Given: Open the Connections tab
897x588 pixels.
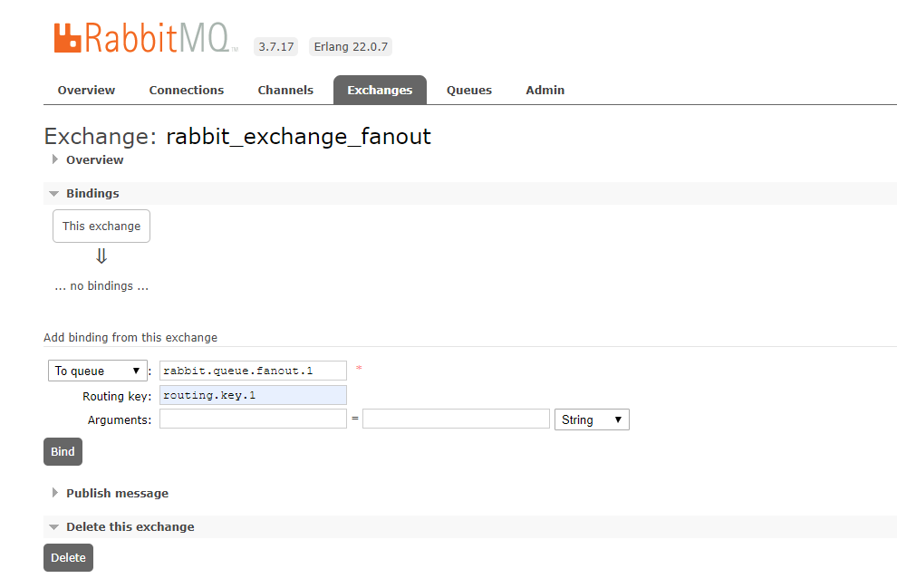Looking at the screenshot, I should point(187,90).
